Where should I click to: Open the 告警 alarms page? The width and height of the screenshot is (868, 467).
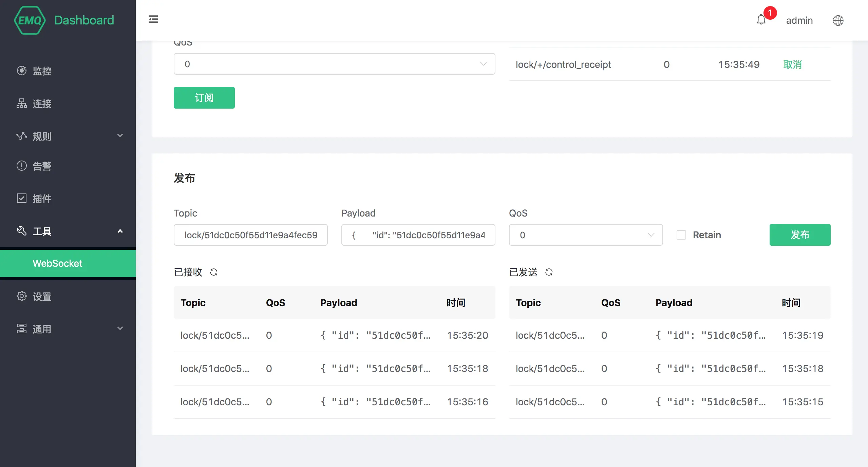click(x=41, y=166)
